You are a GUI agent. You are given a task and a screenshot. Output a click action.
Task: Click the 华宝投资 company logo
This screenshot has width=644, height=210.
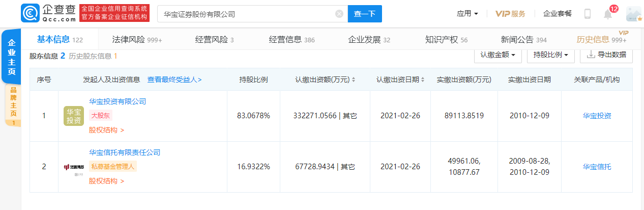point(74,116)
